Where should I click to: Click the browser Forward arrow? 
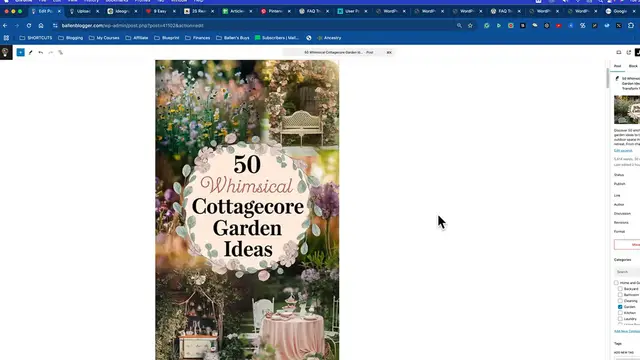click(17, 25)
